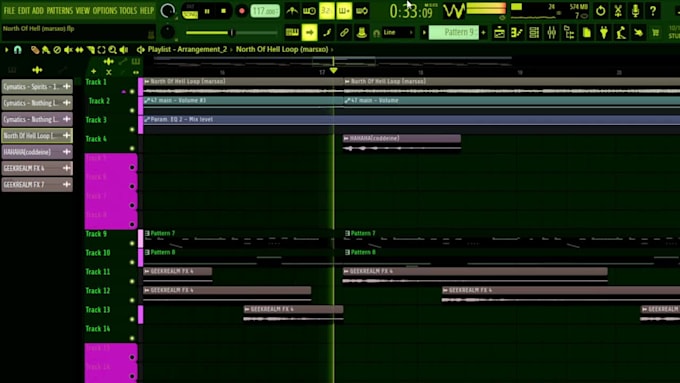Open the HAHAHA(coddeine) clip menu on Track 4
680x383 pixels.
tap(346, 138)
